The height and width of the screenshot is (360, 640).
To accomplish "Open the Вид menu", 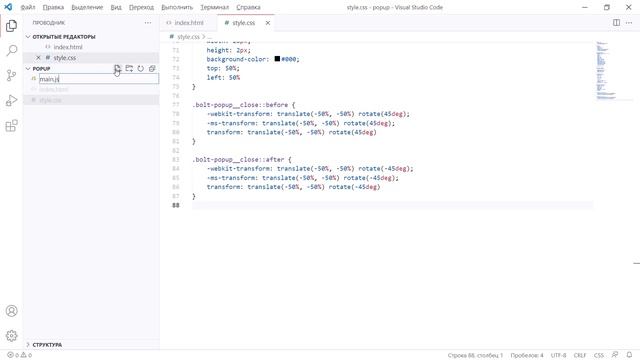I will pyautogui.click(x=116, y=7).
